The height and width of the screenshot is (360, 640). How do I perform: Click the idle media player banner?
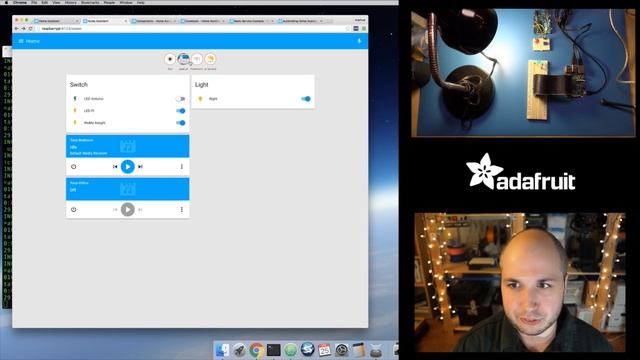point(128,146)
